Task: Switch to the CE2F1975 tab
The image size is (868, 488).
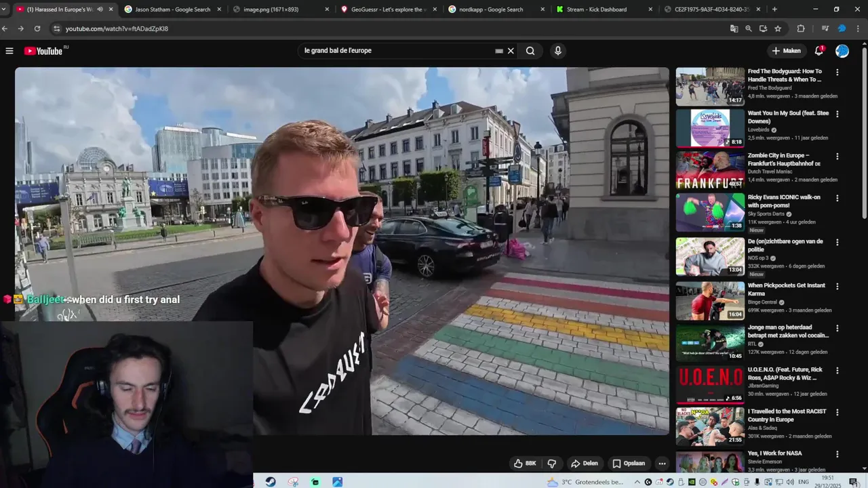Action: (x=711, y=9)
